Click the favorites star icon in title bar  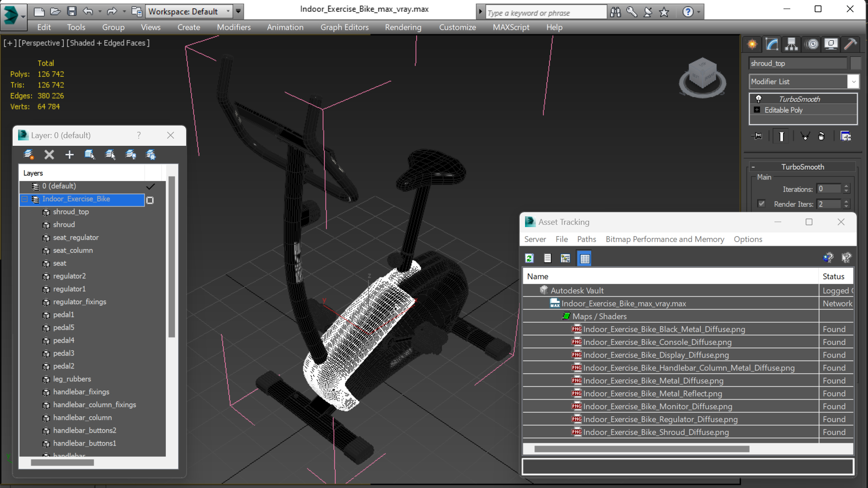(664, 12)
